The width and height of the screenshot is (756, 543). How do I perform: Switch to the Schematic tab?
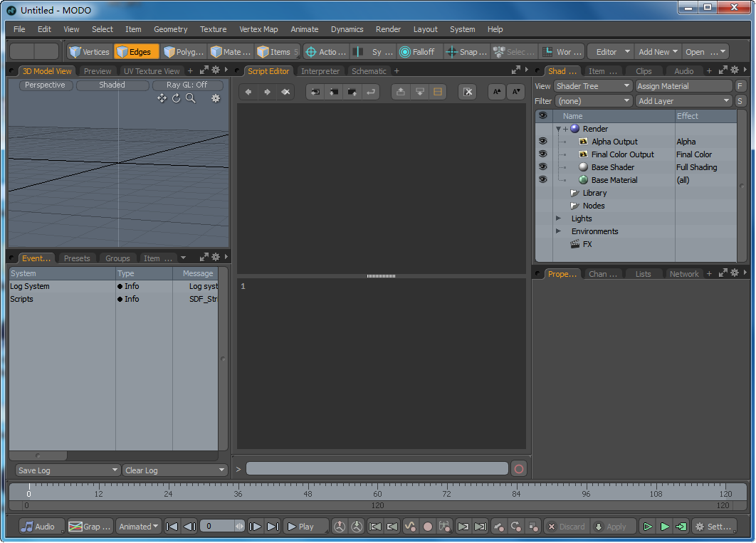click(x=369, y=71)
